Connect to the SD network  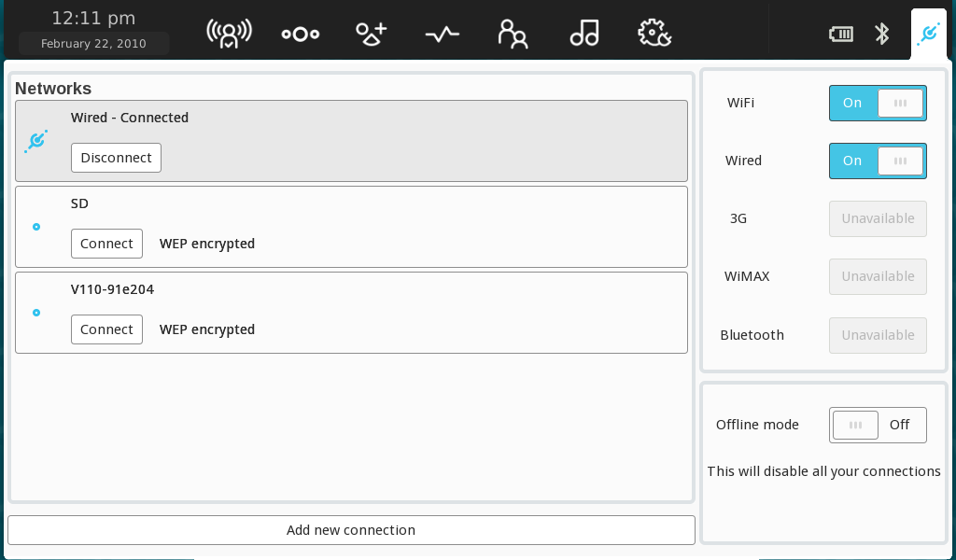tap(106, 244)
